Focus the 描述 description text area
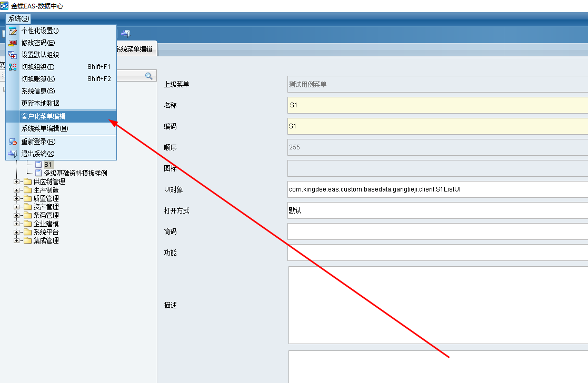The image size is (588, 383). (437, 305)
